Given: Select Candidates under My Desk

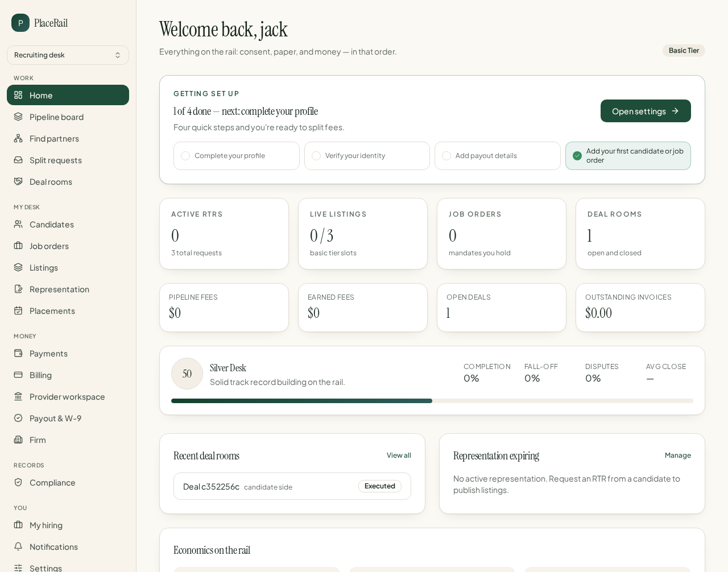Looking at the screenshot, I should tap(68, 224).
